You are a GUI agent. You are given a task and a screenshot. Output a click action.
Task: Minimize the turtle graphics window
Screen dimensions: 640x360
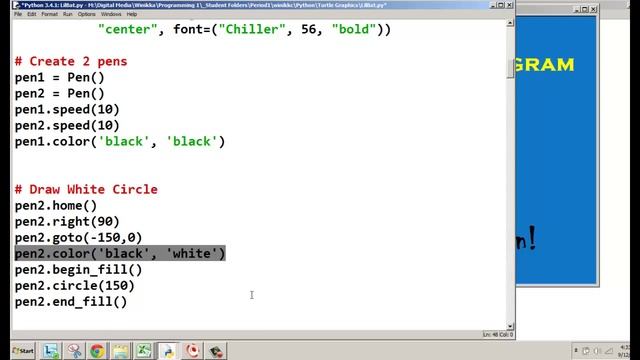click(577, 9)
